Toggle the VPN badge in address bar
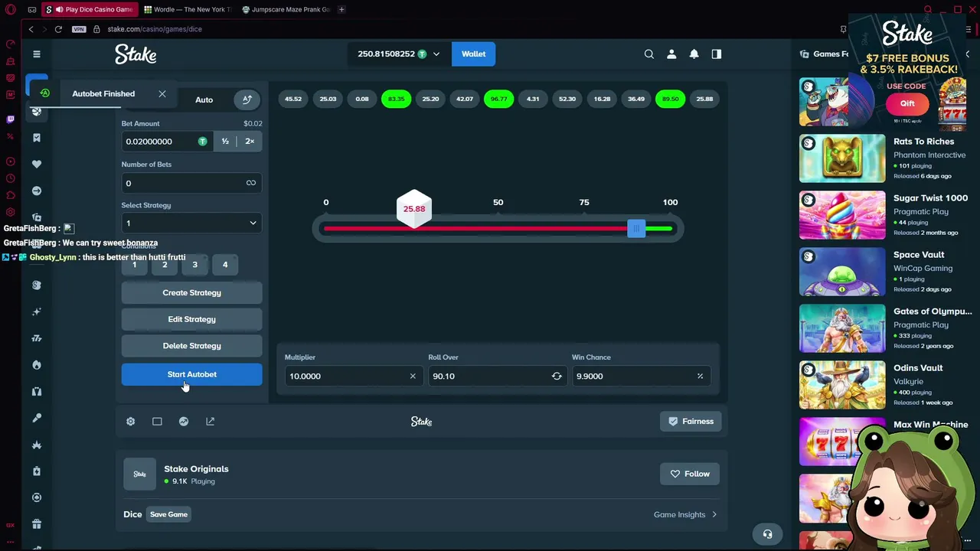The width and height of the screenshot is (980, 551). 79,29
